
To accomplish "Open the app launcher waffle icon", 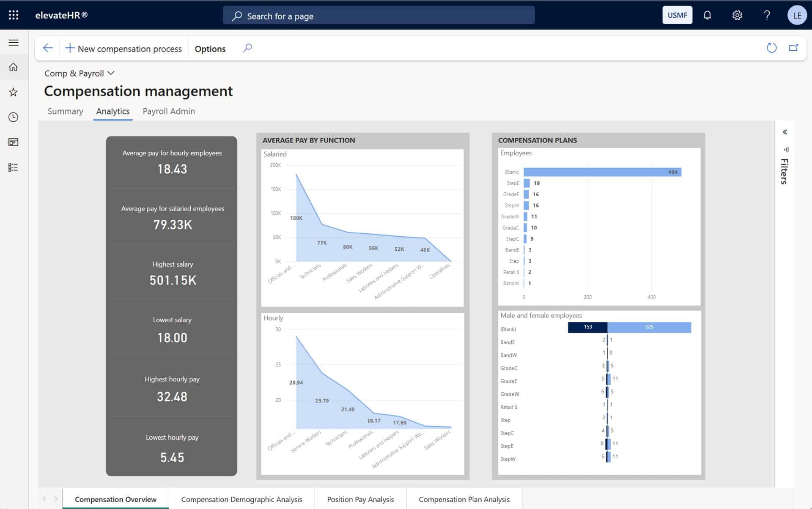I will [14, 15].
